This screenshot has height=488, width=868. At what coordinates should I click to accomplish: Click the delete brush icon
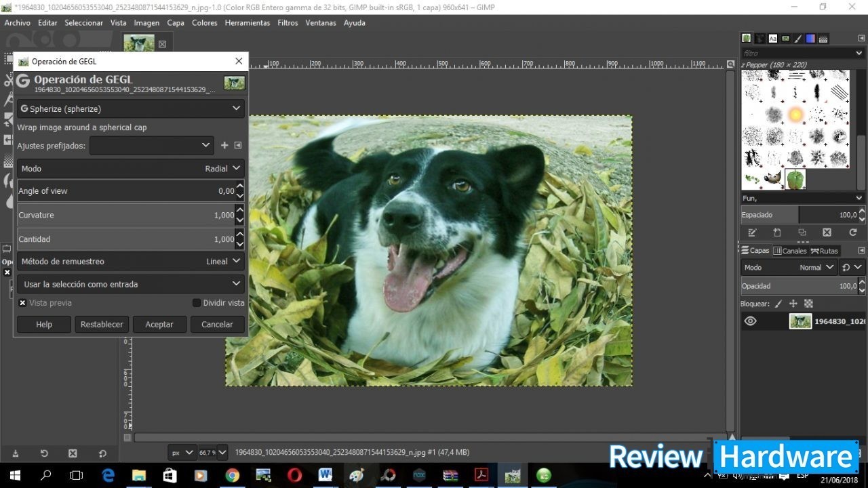point(827,232)
